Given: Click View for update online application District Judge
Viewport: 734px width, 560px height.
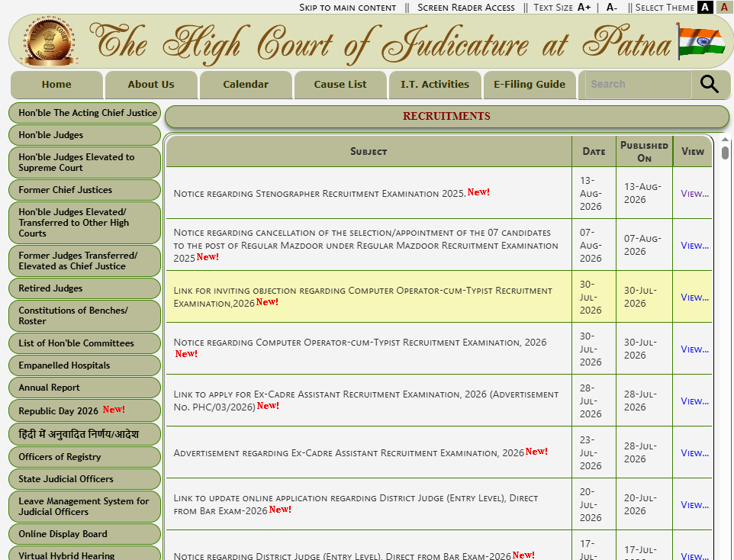Looking at the screenshot, I should pyautogui.click(x=694, y=505).
